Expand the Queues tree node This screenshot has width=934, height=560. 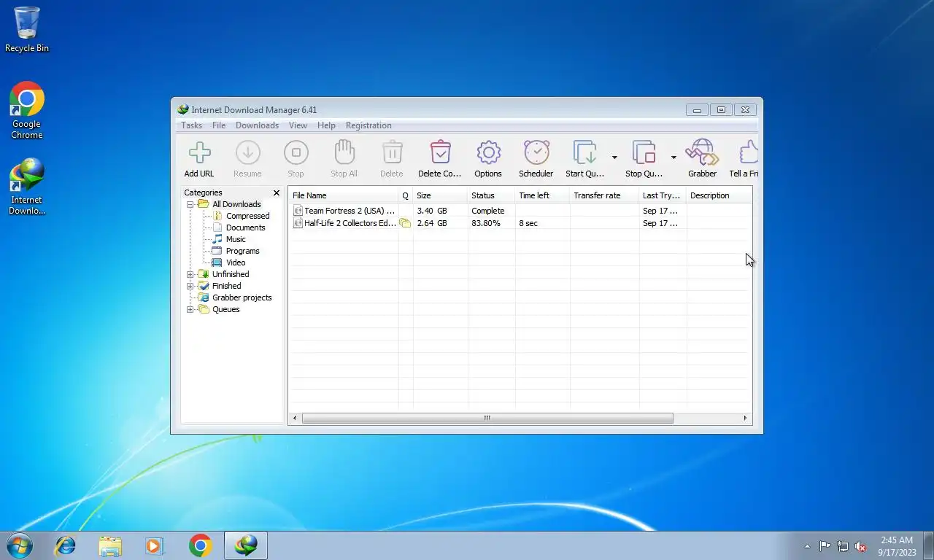click(190, 309)
